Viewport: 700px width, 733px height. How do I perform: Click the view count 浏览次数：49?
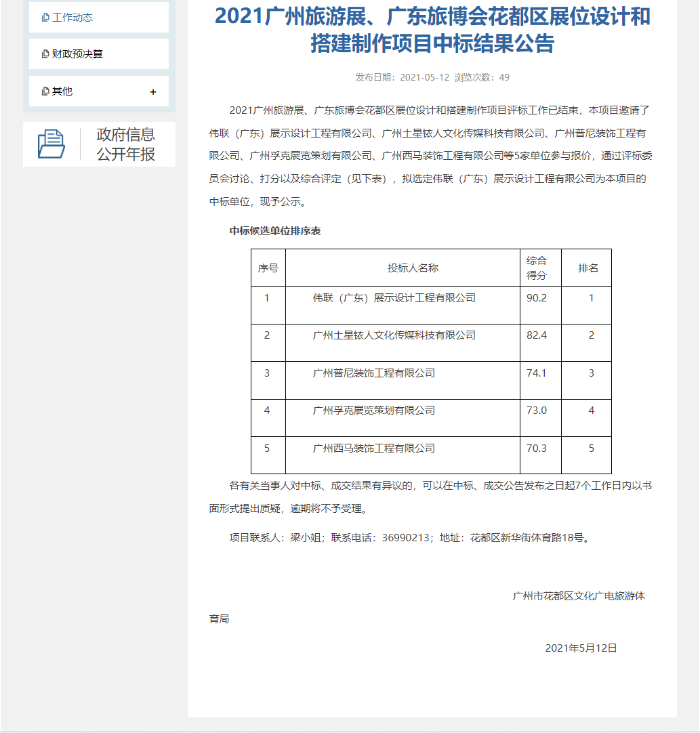pyautogui.click(x=482, y=78)
